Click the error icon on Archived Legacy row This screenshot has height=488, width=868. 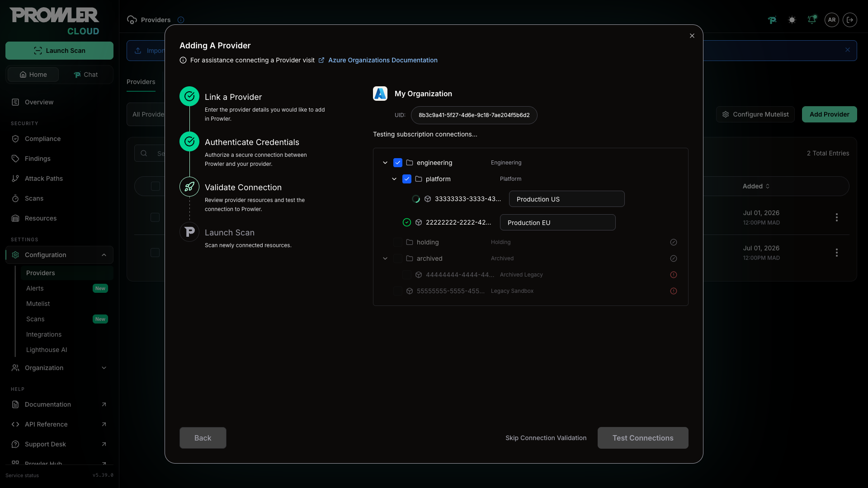click(674, 275)
